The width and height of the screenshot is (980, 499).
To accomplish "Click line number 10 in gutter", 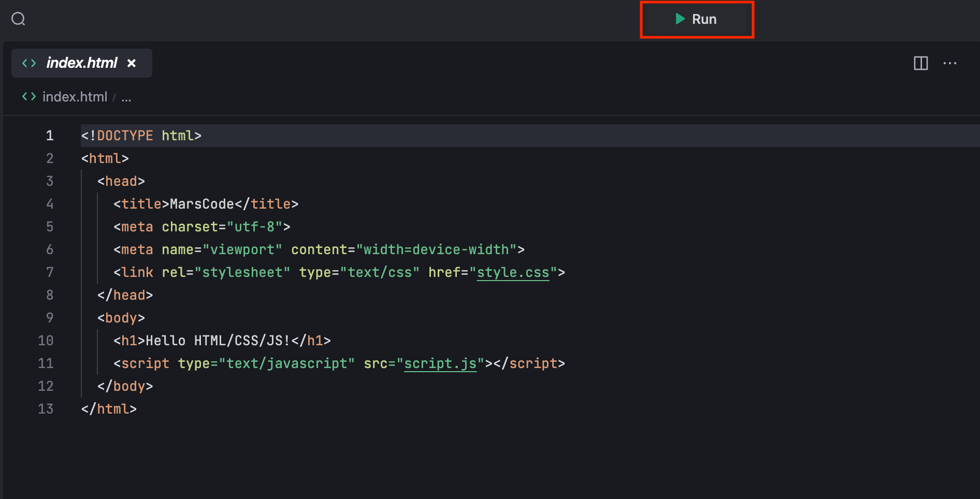I will pos(46,341).
